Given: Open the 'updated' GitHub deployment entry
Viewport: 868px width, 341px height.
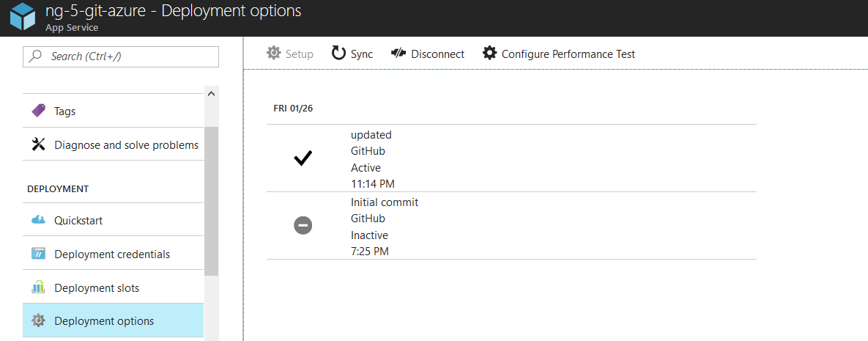Looking at the screenshot, I should tap(511, 158).
